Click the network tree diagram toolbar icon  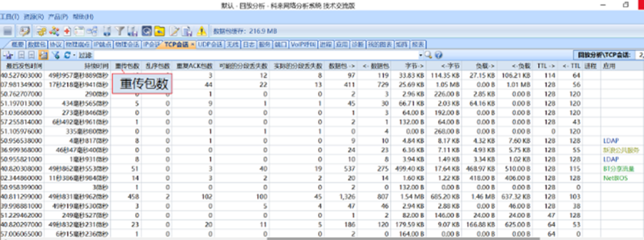point(93,31)
